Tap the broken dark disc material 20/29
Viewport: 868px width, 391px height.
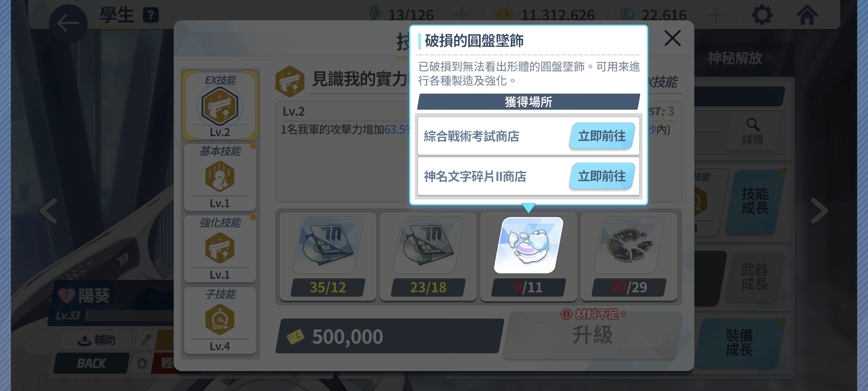pos(629,256)
